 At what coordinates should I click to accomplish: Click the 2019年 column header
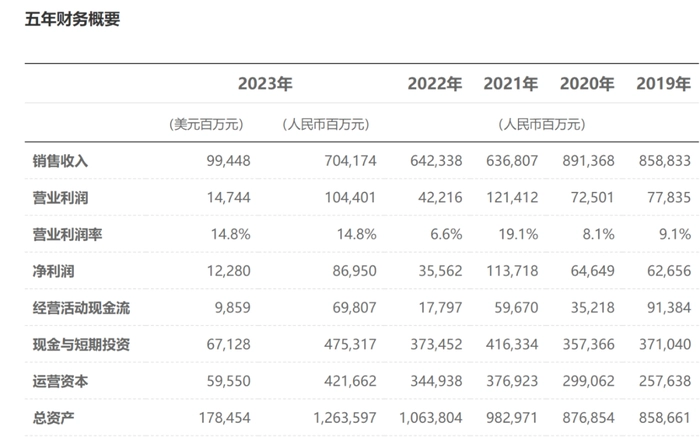pyautogui.click(x=663, y=84)
